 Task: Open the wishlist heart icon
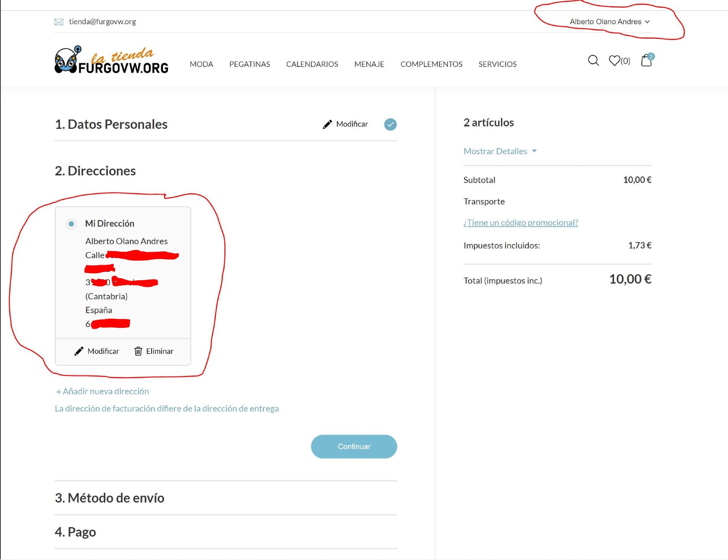[614, 60]
